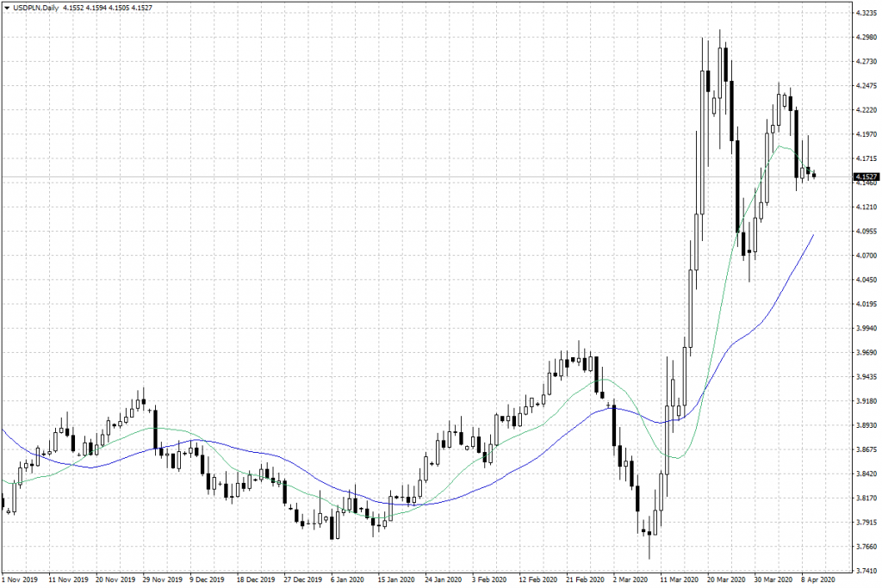882x588 pixels.
Task: Select the 15 Jan 2020 date label
Action: [397, 579]
